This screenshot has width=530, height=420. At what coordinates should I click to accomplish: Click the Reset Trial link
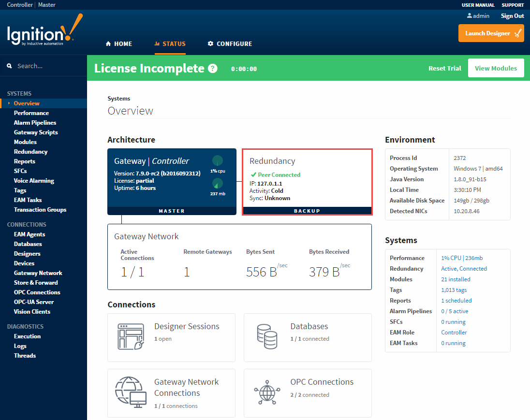444,69
